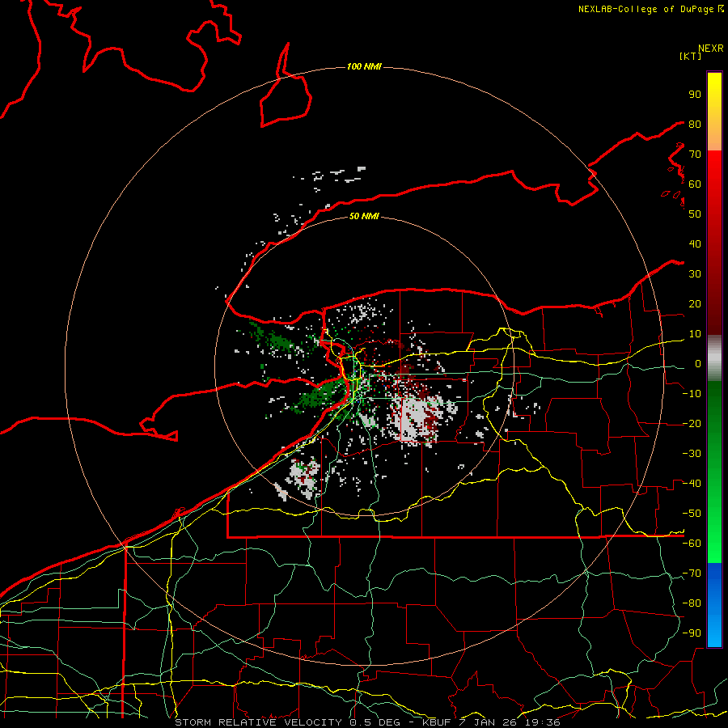Click the STORM RELATIVE VELOCITY product title
The height and width of the screenshot is (728, 728).
tap(258, 722)
